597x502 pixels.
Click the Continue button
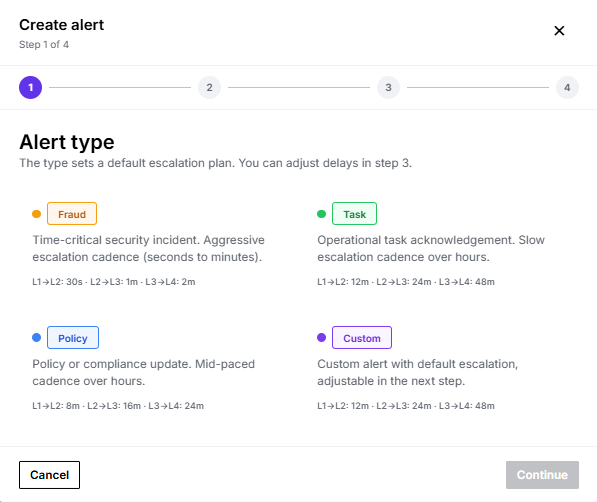(x=542, y=475)
